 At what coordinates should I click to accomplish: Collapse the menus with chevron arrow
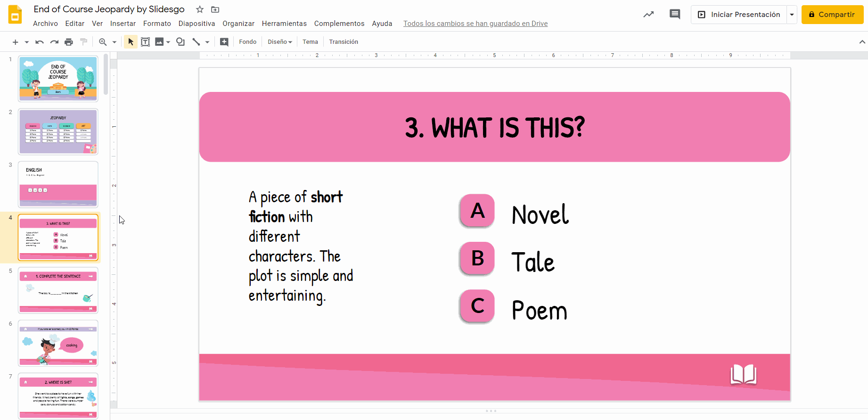[x=862, y=42]
